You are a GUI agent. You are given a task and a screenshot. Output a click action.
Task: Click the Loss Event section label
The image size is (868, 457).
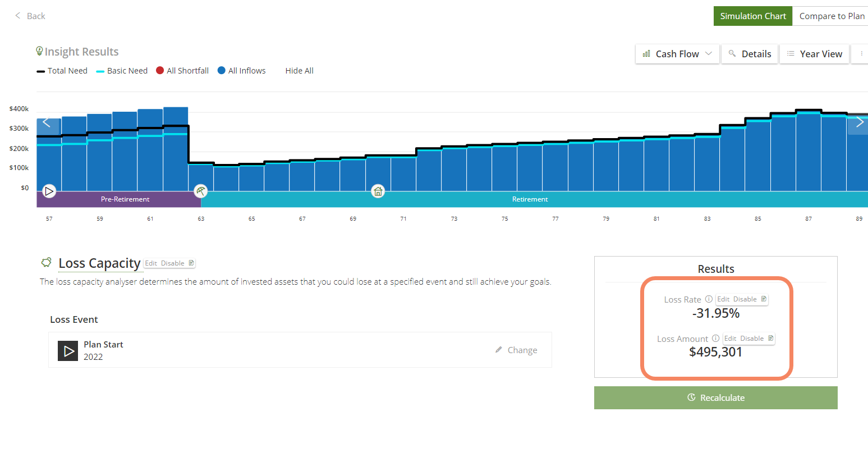pos(74,319)
